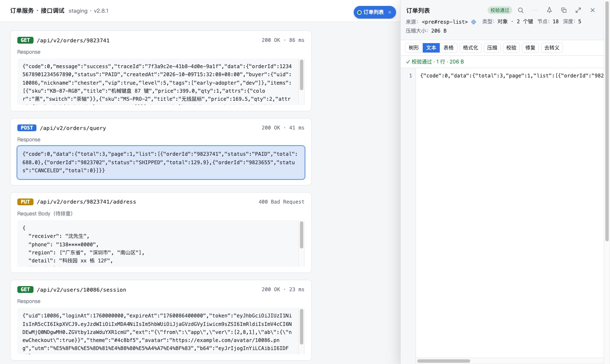Close the 订单列表 chip in the header
610x364 pixels.
click(x=390, y=12)
